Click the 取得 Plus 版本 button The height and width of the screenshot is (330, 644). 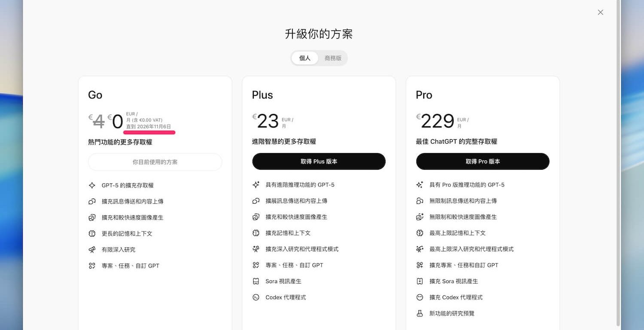click(x=319, y=162)
